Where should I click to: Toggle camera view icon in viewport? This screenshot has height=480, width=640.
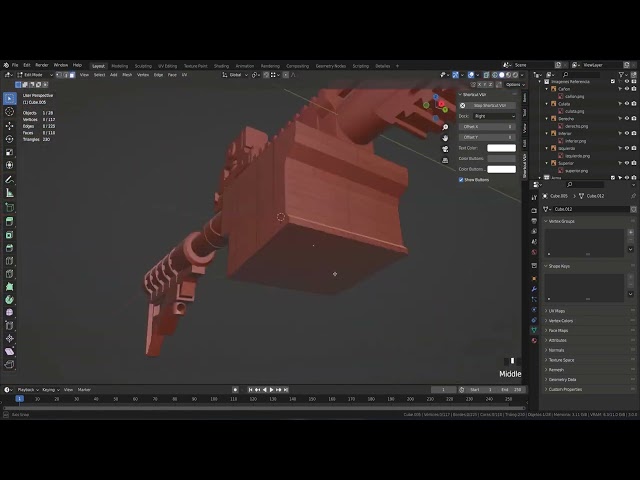(x=445, y=149)
